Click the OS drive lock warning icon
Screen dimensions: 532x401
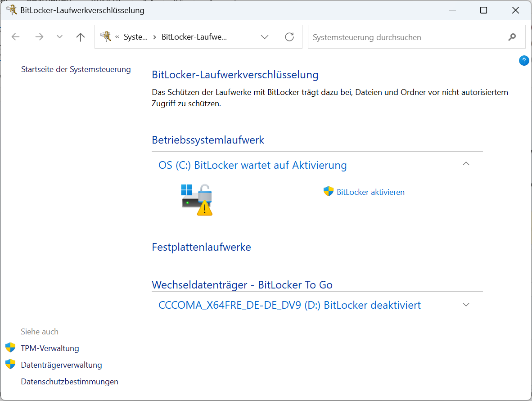point(197,199)
